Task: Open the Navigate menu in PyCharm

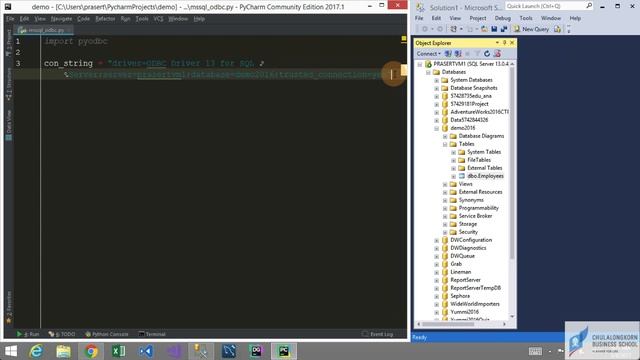Action: [x=61, y=19]
